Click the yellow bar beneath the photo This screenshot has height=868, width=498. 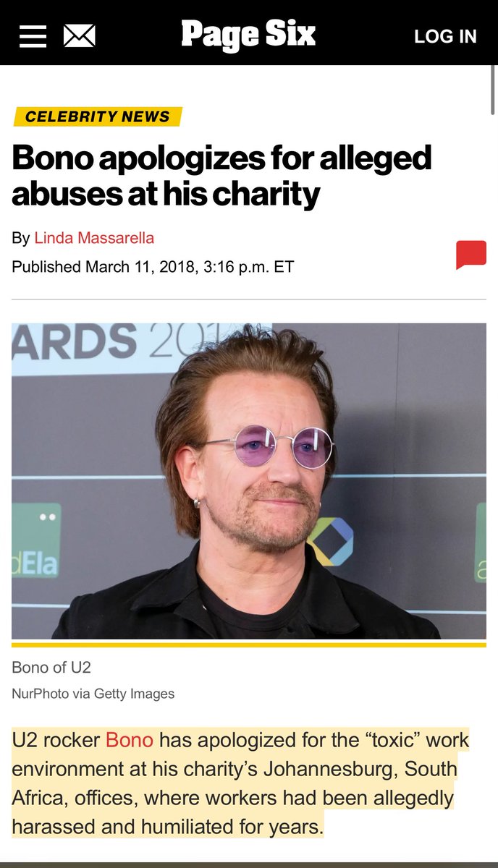[249, 644]
